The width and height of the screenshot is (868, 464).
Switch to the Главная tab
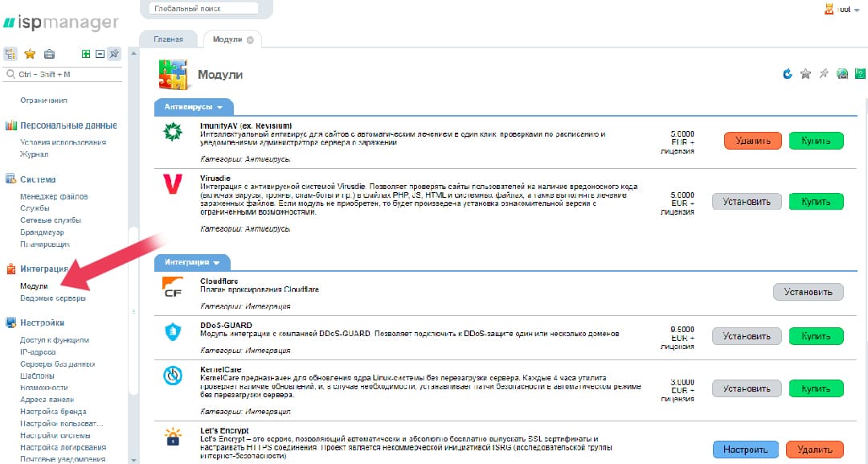click(168, 39)
